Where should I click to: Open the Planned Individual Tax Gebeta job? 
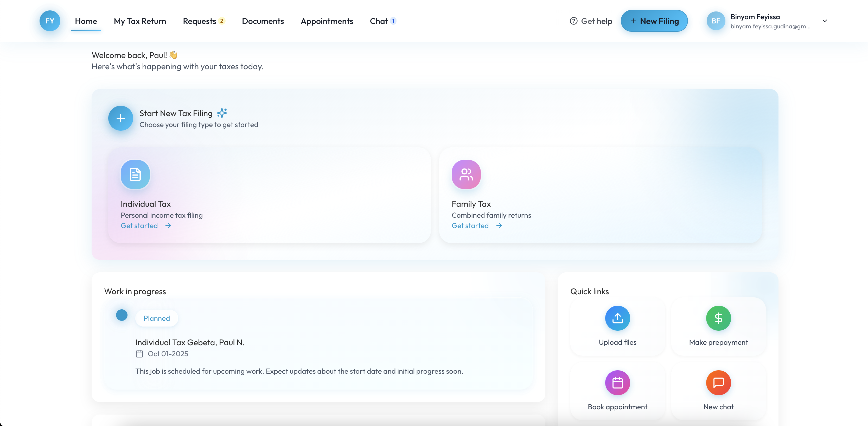[x=190, y=342]
